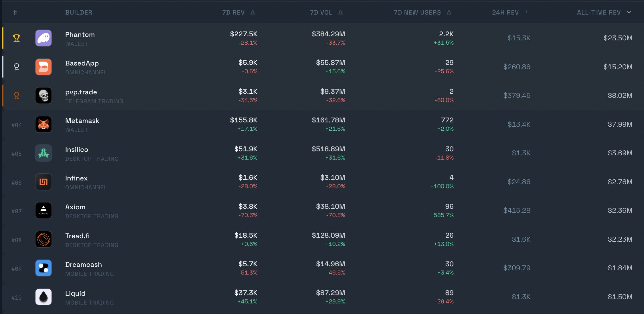Click DESKTOP TRADING label under Insilico
The height and width of the screenshot is (314, 644).
92,159
